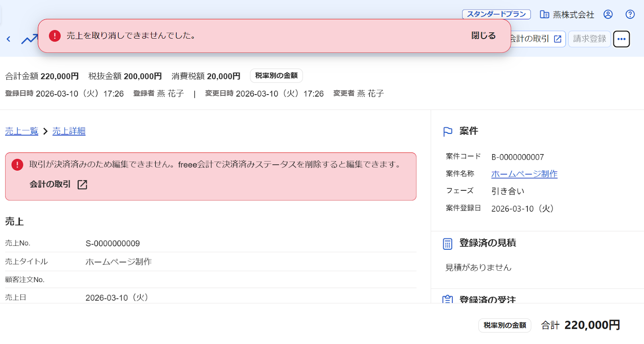Click the 売上日 value 2026-03-10
644x344 pixels.
click(117, 298)
